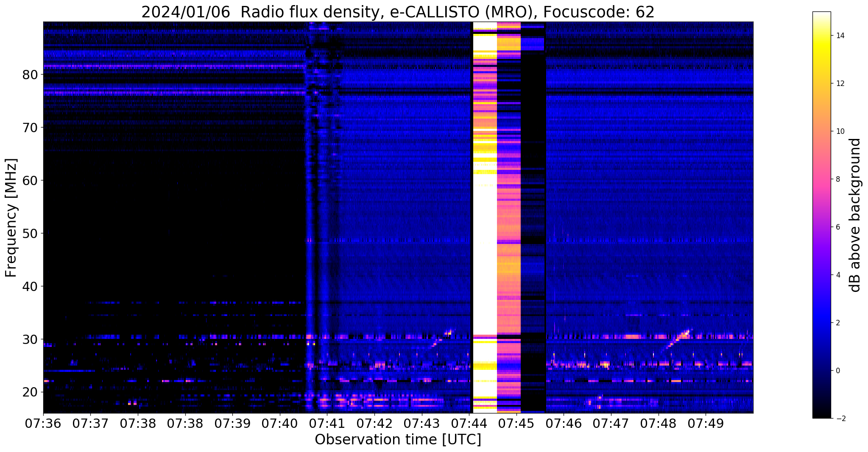This screenshot has height=452, width=868.
Task: Click the plot title mentioning e-CALLISTO (MRO)
Action: click(398, 12)
